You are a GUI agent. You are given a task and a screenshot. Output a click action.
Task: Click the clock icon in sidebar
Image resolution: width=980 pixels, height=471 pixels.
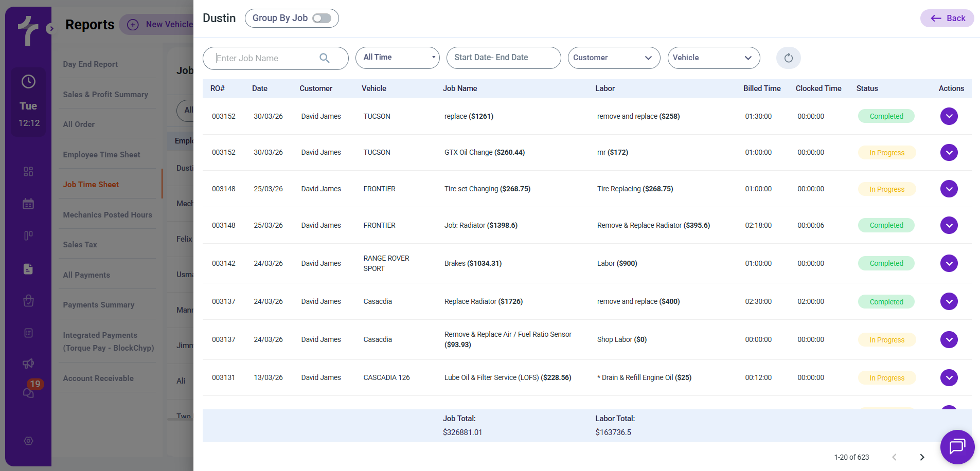[28, 81]
